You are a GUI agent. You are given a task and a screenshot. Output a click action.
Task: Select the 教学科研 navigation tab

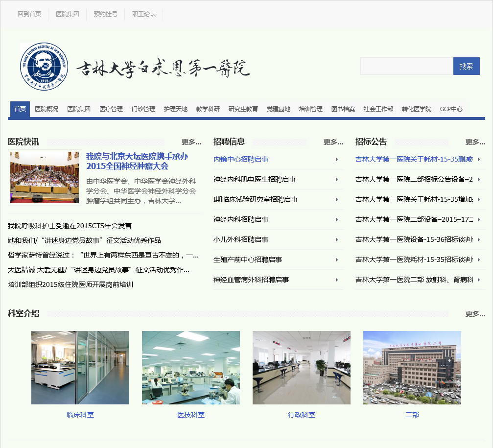point(208,109)
